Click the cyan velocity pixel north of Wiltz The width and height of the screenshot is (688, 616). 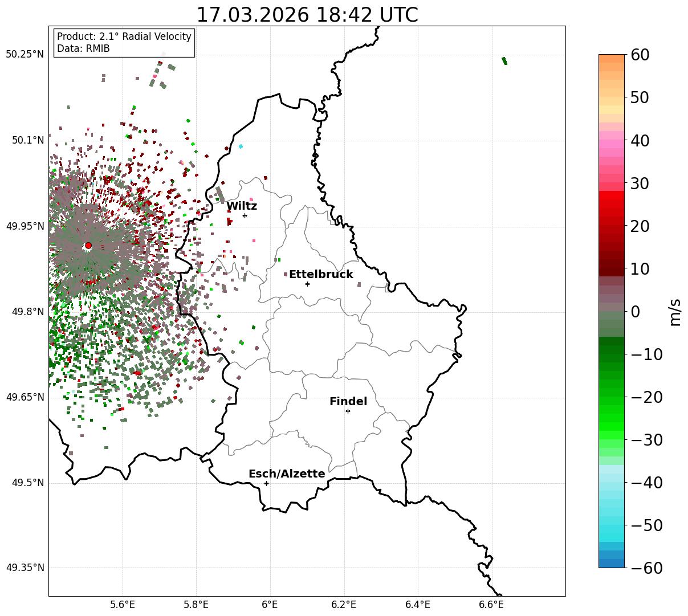point(241,146)
